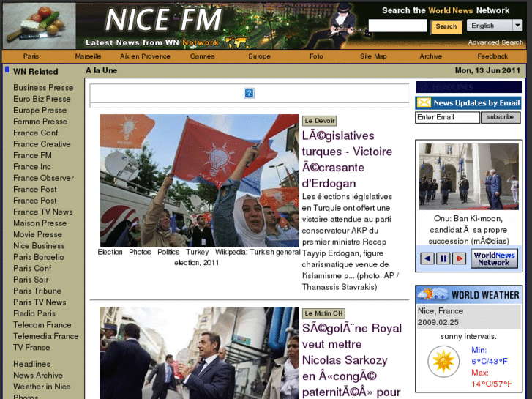Open the WorldNews Network logo button

tap(494, 258)
